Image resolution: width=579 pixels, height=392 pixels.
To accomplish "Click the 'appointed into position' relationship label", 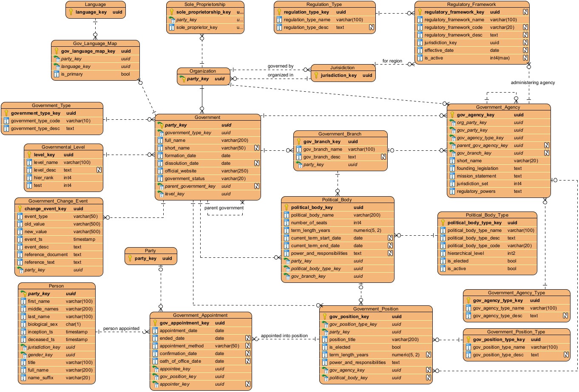I will coord(284,336).
